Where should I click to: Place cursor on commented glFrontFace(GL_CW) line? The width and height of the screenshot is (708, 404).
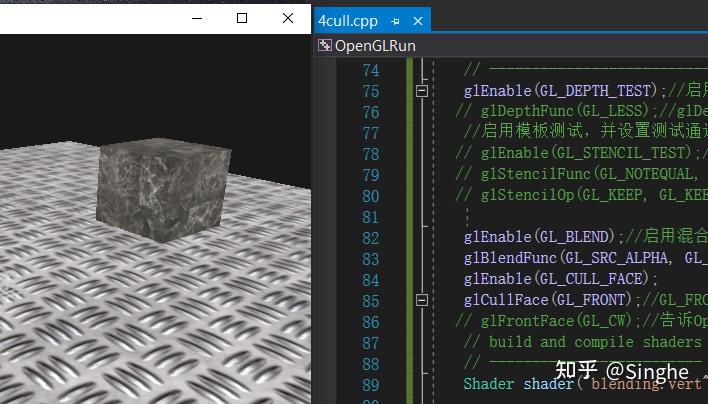tap(582, 321)
